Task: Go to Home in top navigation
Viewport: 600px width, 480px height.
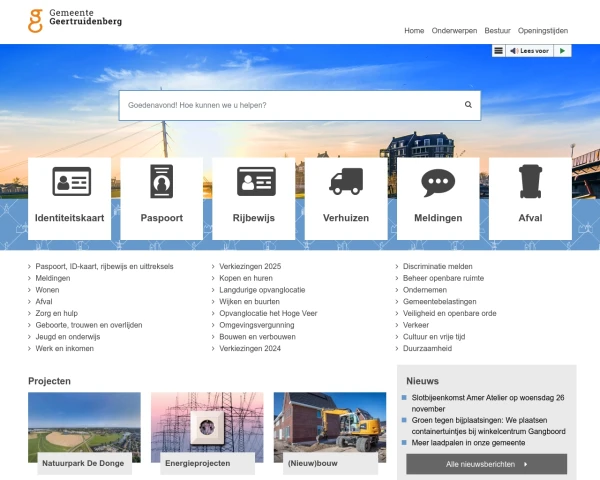Action: pos(414,31)
